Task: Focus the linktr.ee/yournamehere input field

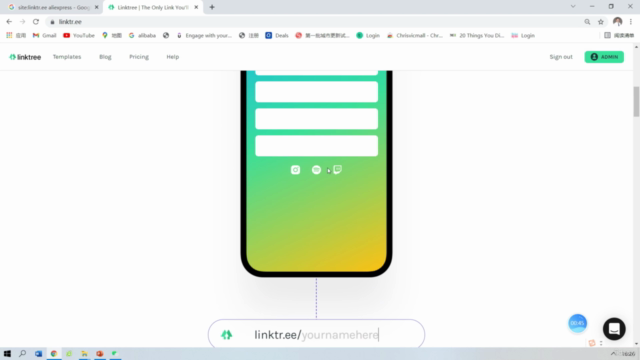Action: (x=316, y=335)
